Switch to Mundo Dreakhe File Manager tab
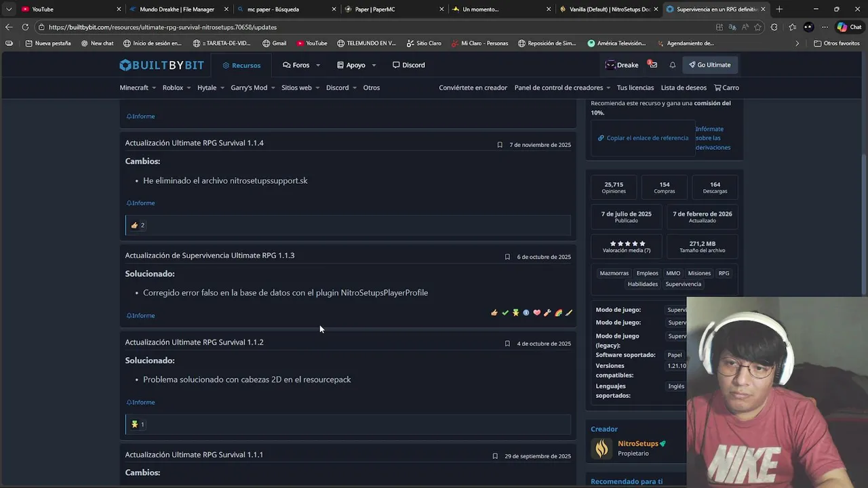Screen dimensions: 868x488 (x=177, y=9)
